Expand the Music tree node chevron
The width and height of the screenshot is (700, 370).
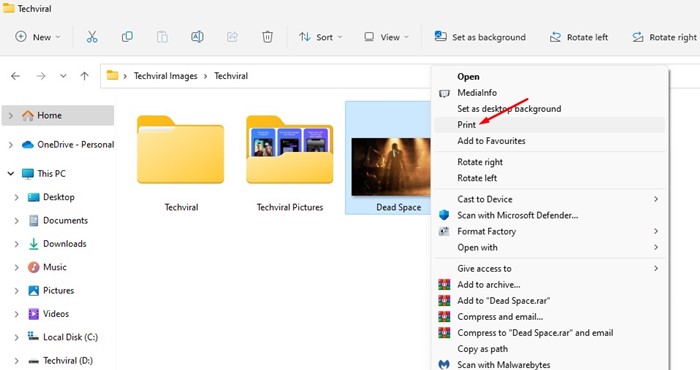click(17, 267)
